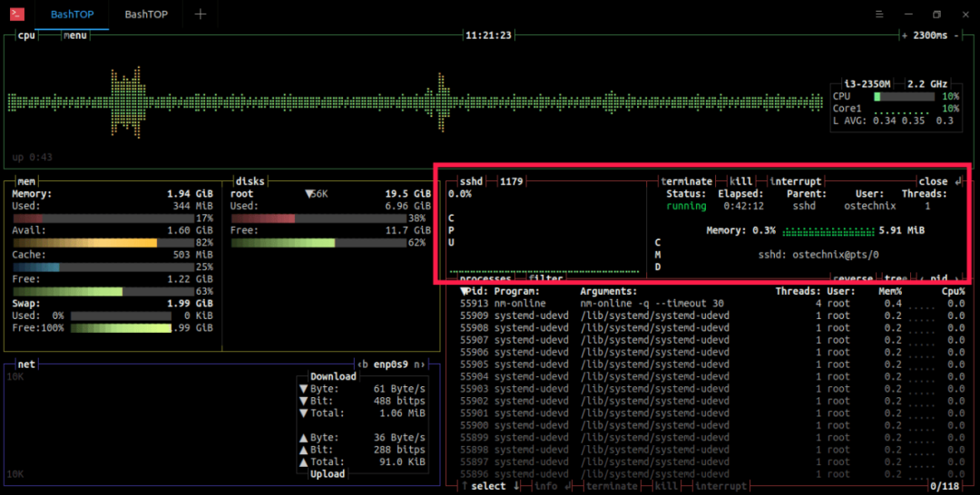Image resolution: width=980 pixels, height=495 pixels.
Task: Expand the root disk arrow indicator
Action: click(309, 194)
